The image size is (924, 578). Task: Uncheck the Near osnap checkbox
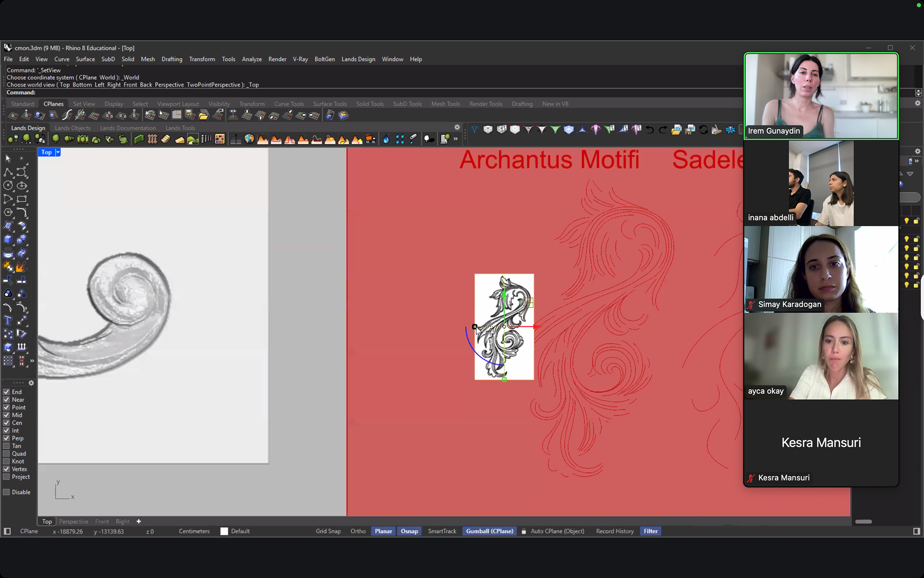(x=6, y=400)
